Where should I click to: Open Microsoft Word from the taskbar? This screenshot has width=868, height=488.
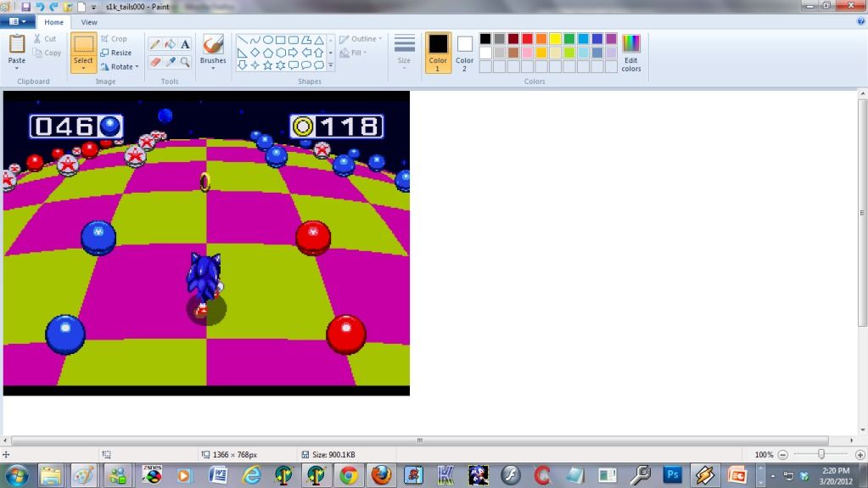tap(218, 475)
